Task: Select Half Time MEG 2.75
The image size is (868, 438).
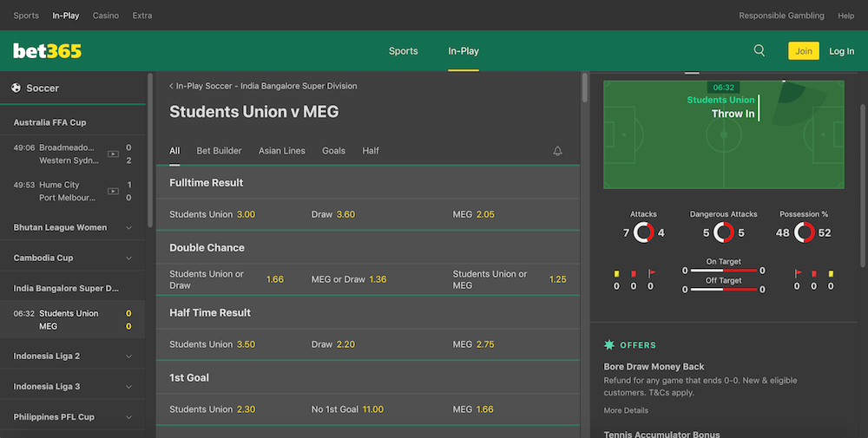Action: [x=510, y=344]
